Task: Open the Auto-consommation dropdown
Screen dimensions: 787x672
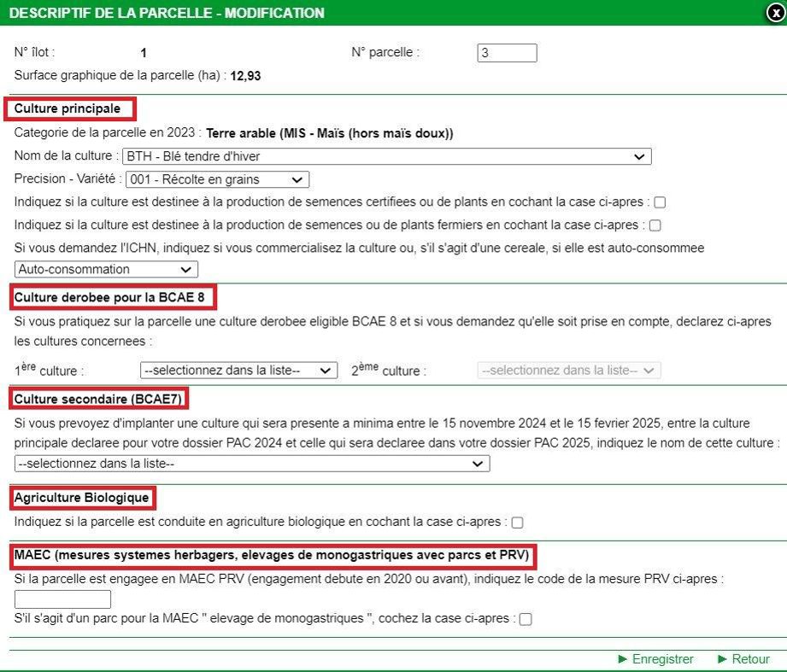Action: (x=106, y=269)
